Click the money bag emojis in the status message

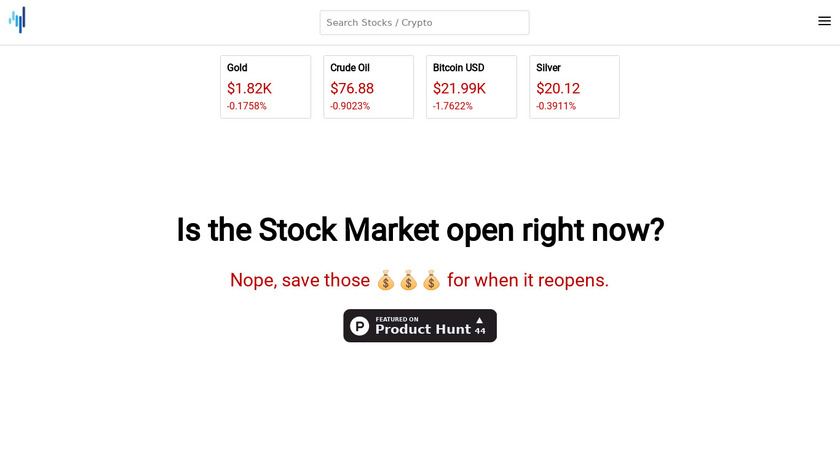409,281
